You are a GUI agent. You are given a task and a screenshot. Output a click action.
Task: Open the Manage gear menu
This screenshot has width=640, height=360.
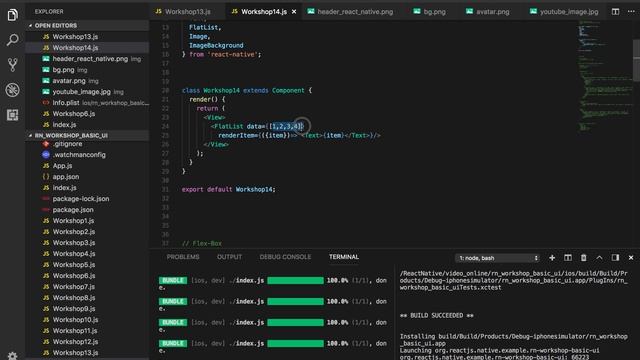pos(12,356)
